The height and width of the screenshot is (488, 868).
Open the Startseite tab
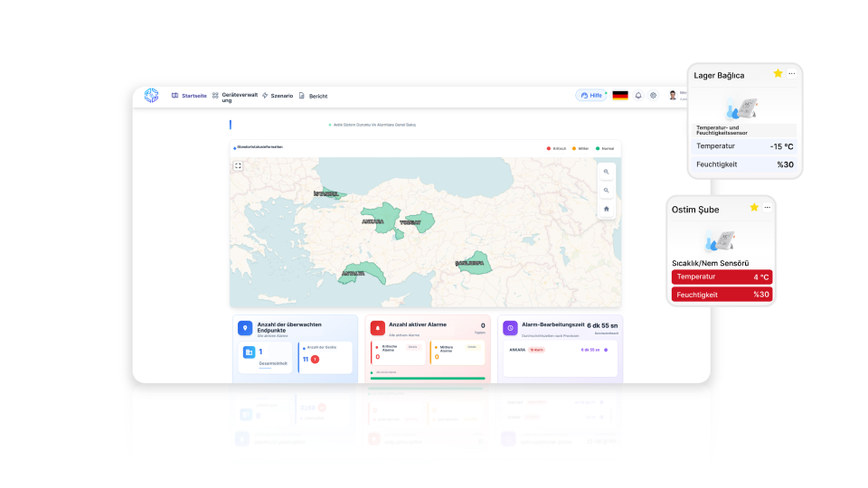(189, 96)
